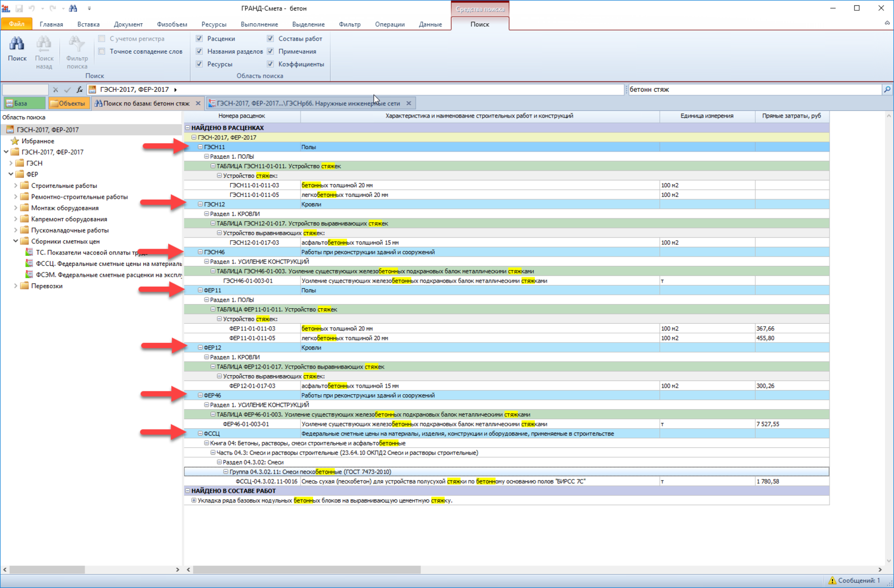
Task: Toggle the Составы работ checkbox
Action: point(271,39)
